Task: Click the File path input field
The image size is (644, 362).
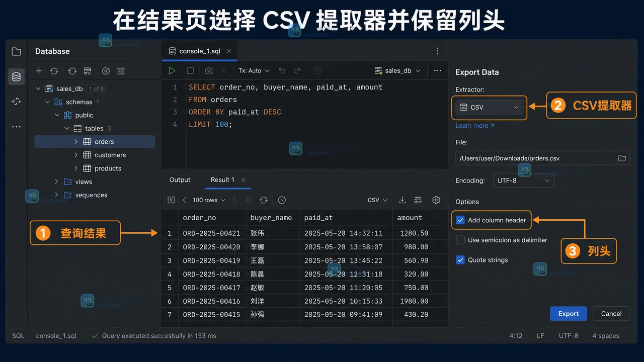Action: point(542,158)
